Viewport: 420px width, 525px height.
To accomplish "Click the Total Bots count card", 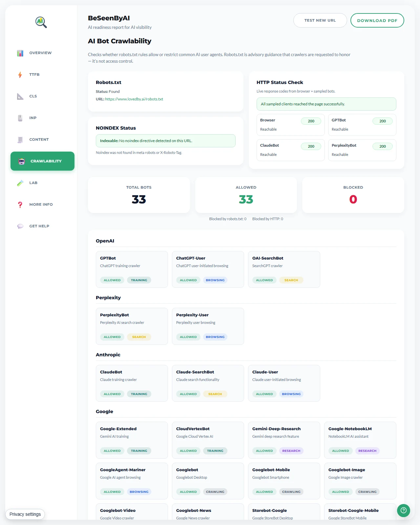I will click(139, 195).
